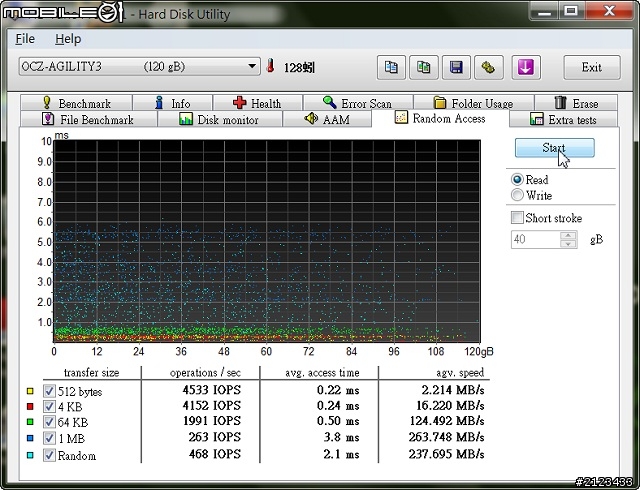Click the Health tab red cross icon
Screen dimensions: 640x490
(x=240, y=102)
